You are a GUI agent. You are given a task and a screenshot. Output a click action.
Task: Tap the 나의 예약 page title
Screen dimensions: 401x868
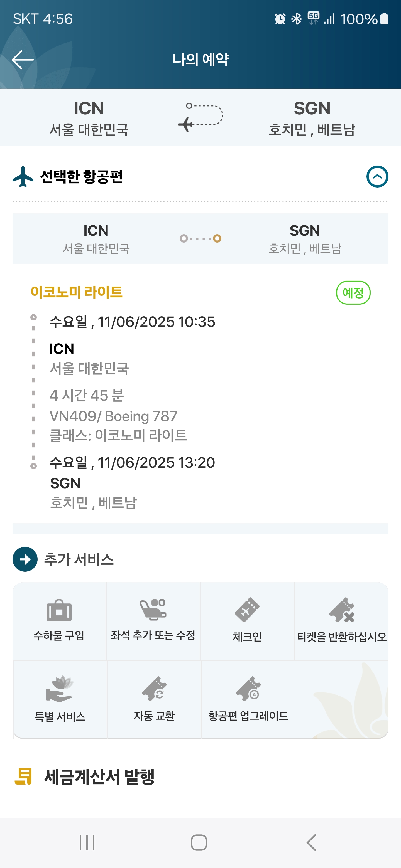pyautogui.click(x=200, y=60)
